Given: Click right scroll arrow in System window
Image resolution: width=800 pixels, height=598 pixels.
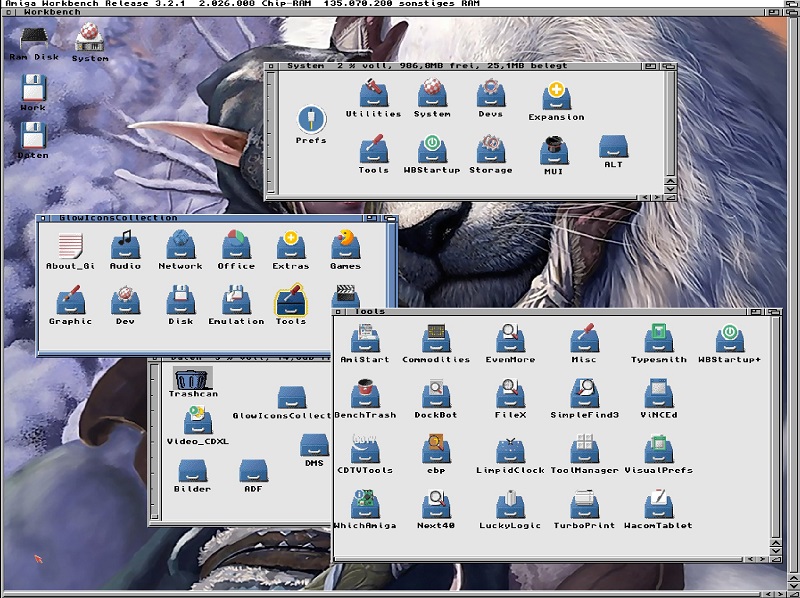Looking at the screenshot, I should [658, 197].
